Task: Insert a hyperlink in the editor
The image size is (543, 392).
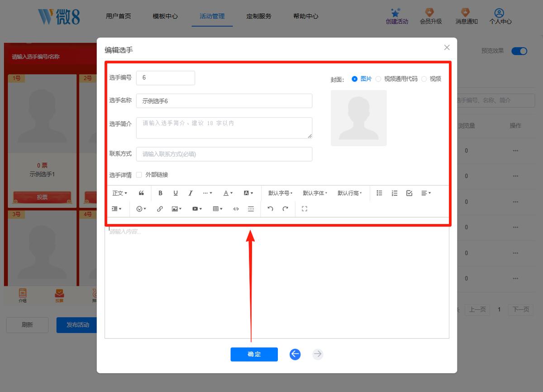Action: coord(160,209)
